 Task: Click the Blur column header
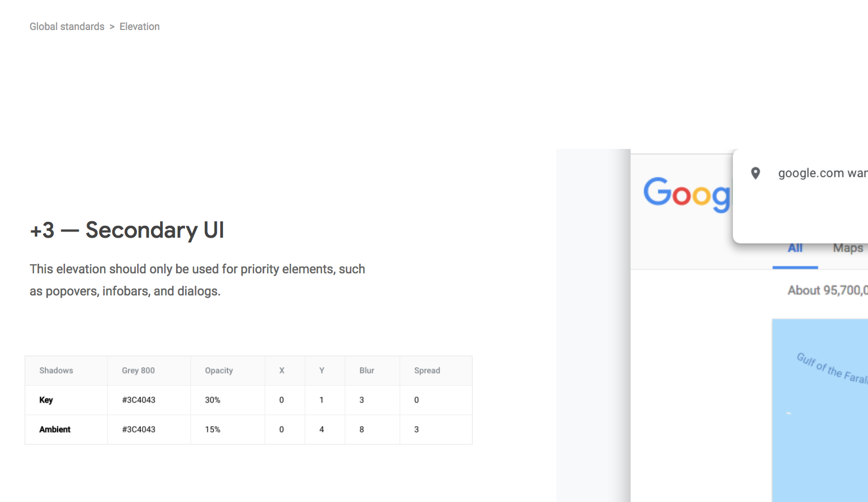tap(367, 371)
